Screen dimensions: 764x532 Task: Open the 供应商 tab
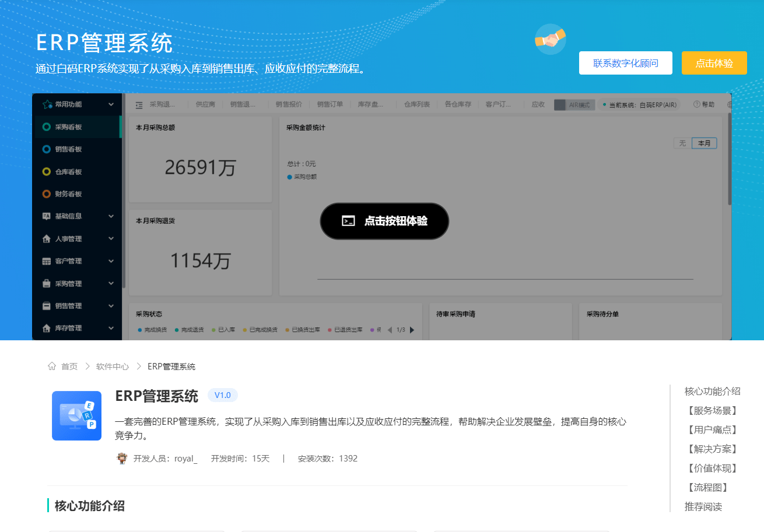click(x=205, y=104)
